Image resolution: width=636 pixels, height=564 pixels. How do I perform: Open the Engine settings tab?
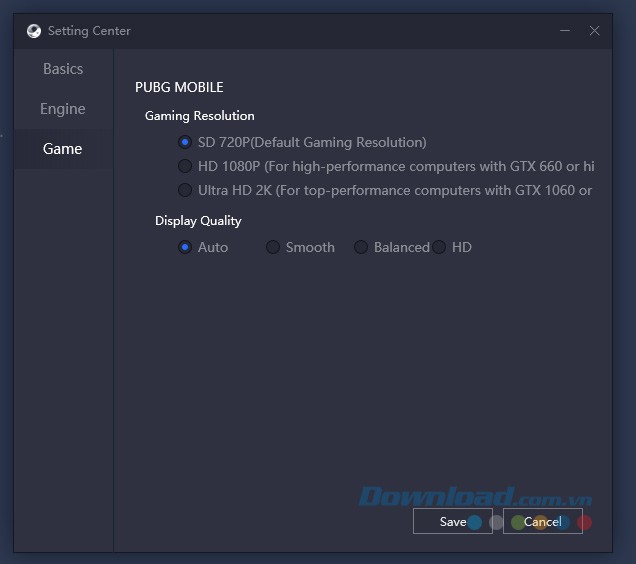pyautogui.click(x=63, y=109)
